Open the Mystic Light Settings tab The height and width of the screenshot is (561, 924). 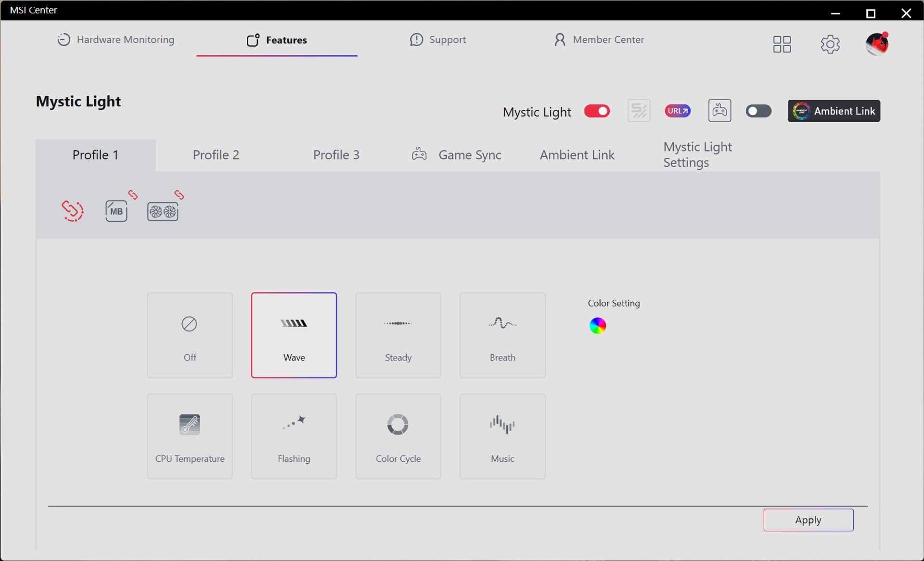(x=697, y=155)
